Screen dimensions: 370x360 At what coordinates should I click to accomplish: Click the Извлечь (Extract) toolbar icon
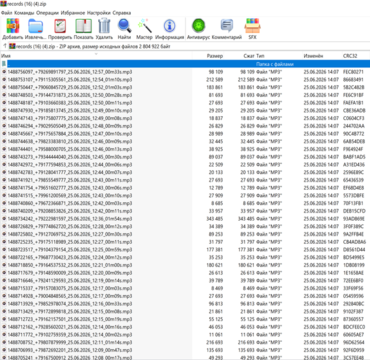[35, 26]
